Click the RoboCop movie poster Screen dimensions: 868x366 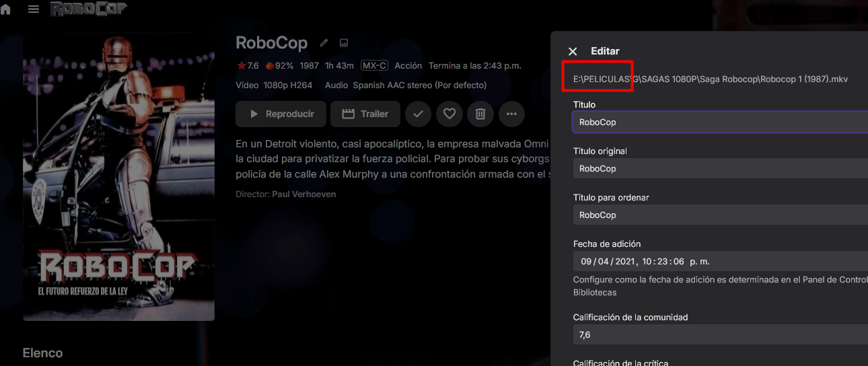tap(118, 178)
